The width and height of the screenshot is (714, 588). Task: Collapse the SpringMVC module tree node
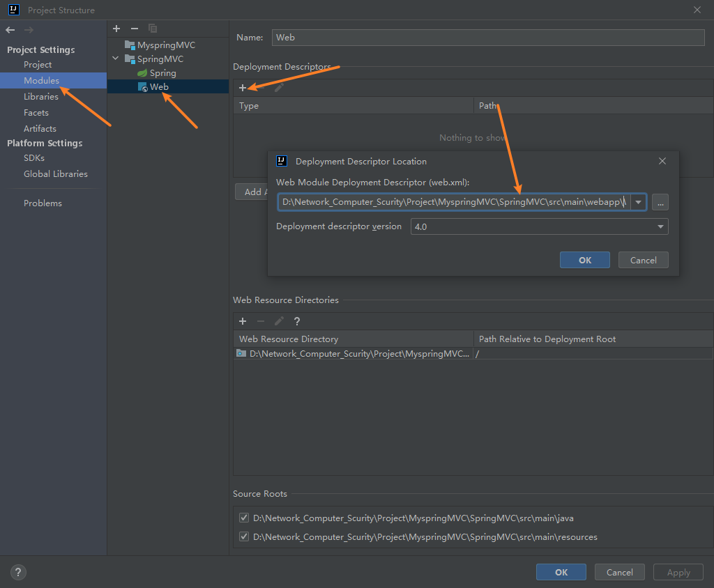click(x=116, y=59)
